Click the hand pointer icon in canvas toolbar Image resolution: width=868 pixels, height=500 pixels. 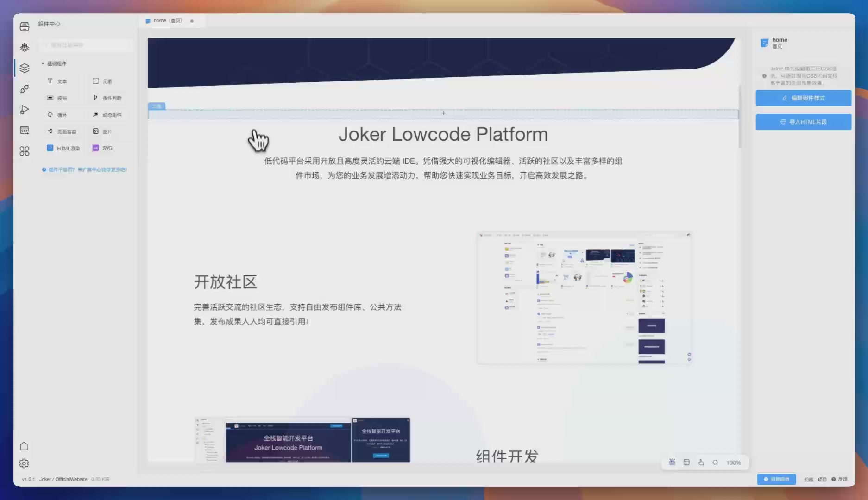[701, 462]
